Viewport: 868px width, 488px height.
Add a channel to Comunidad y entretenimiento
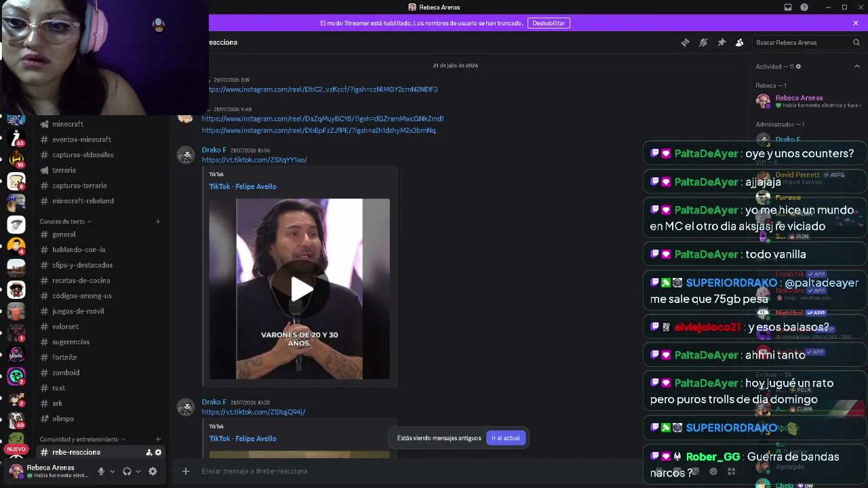(158, 439)
